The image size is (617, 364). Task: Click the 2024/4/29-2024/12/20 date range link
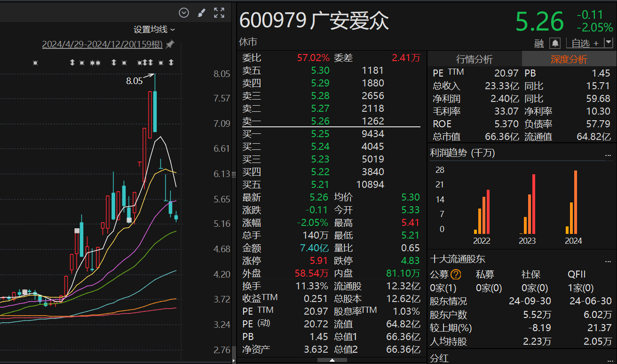coord(102,45)
